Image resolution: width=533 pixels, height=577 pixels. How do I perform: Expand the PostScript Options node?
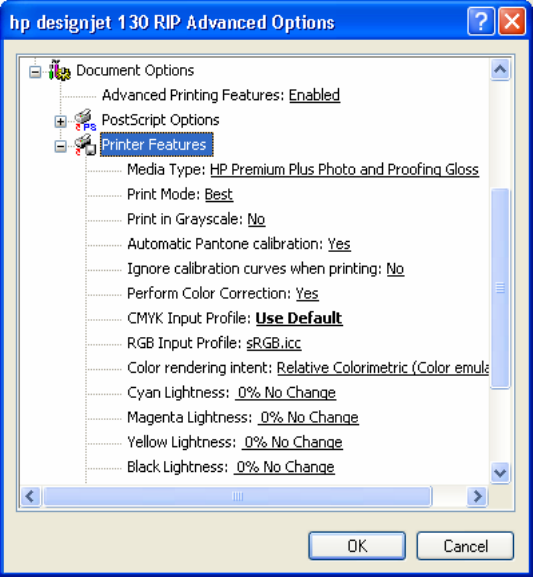click(x=60, y=121)
